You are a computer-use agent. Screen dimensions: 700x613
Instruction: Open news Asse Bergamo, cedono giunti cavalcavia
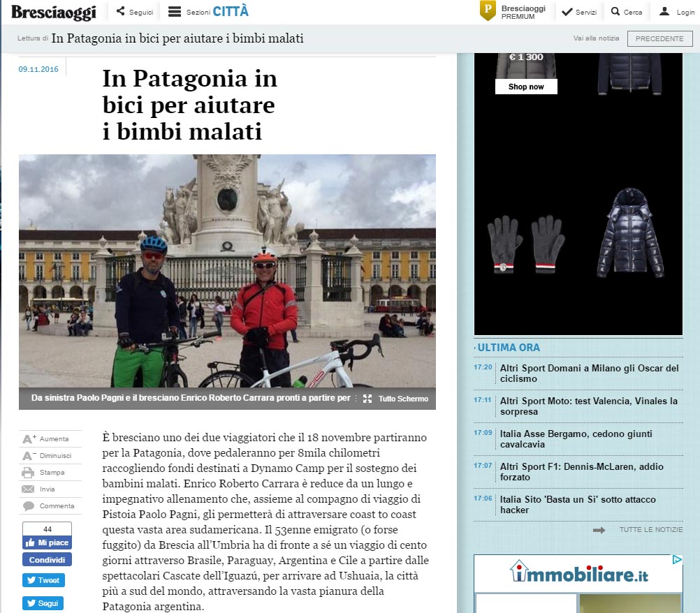[x=576, y=439]
